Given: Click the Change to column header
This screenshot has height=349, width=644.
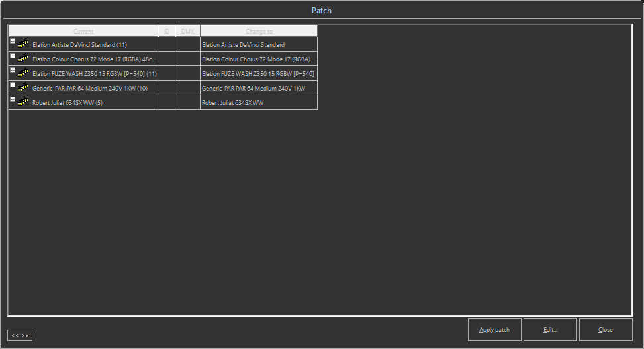Looking at the screenshot, I should coord(259,31).
